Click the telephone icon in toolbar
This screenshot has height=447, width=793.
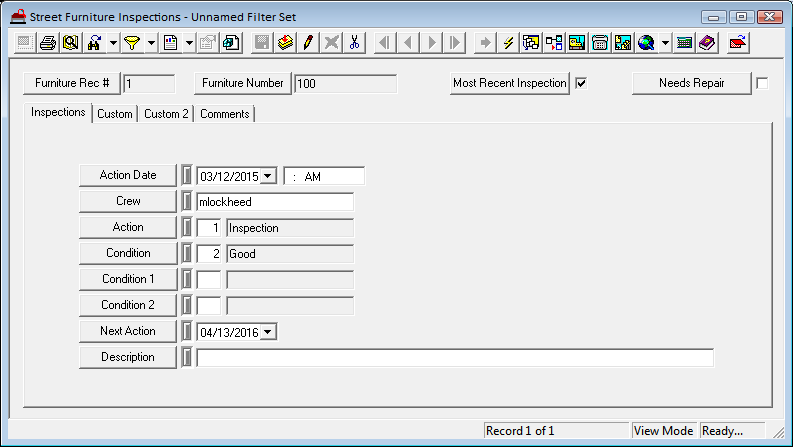click(600, 43)
